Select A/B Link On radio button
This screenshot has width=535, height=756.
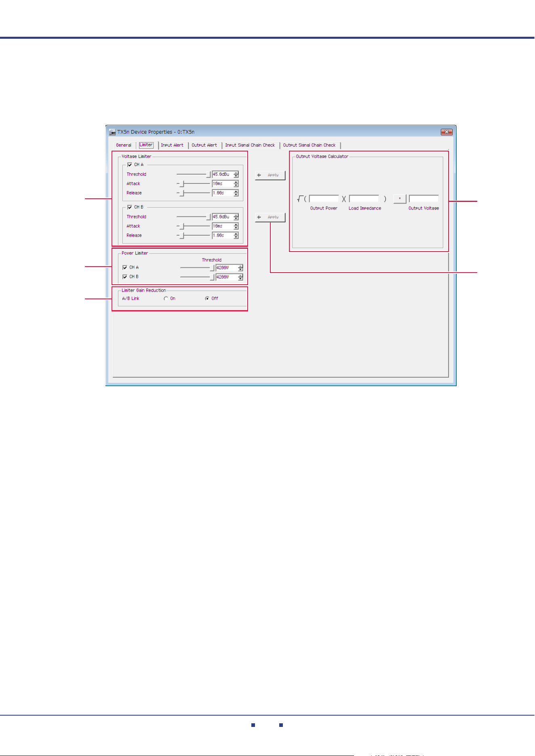click(166, 299)
